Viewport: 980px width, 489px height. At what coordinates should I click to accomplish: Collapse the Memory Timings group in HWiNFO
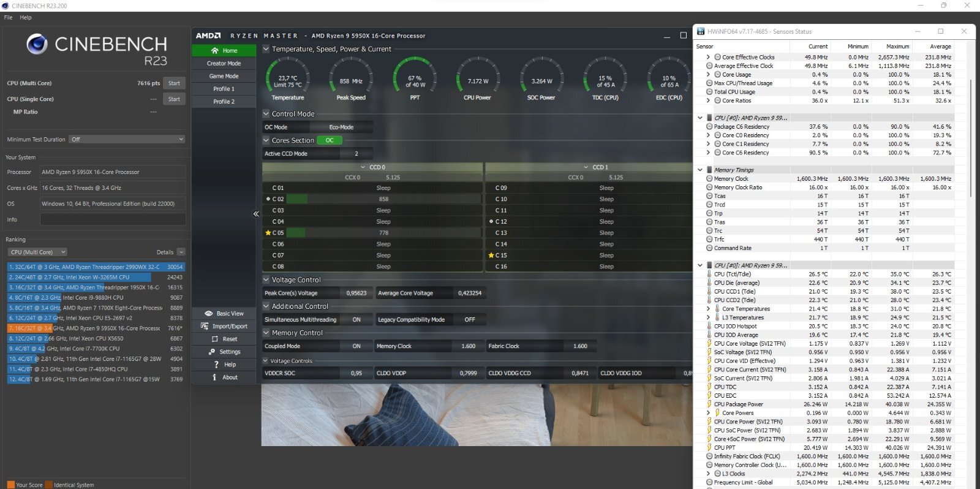(700, 170)
